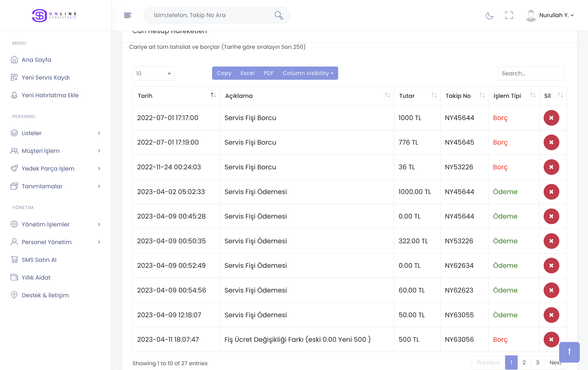The width and height of the screenshot is (588, 370).
Task: Delete the 776 TL Borç row
Action: pos(551,142)
